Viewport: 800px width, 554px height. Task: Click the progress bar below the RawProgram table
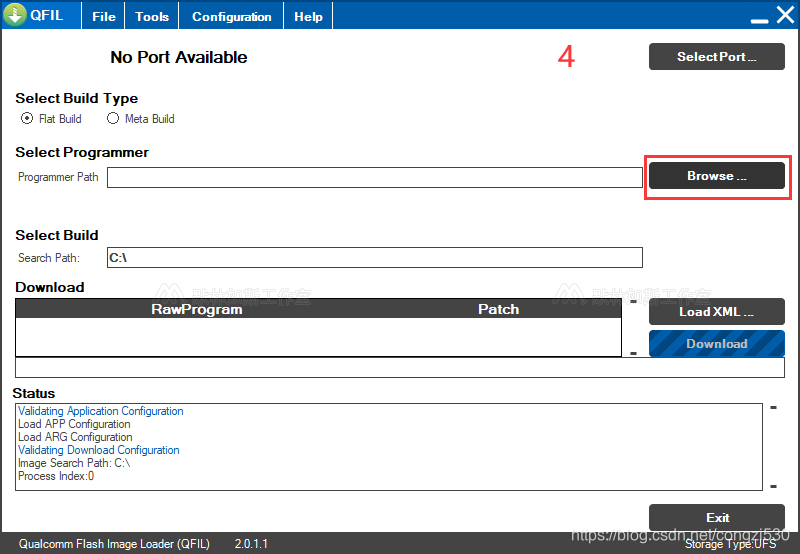[x=400, y=368]
